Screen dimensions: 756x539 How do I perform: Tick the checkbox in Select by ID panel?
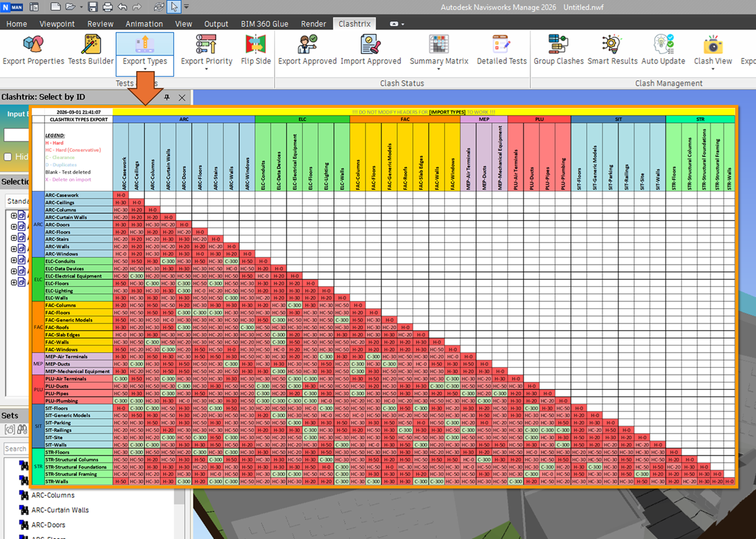coord(8,157)
